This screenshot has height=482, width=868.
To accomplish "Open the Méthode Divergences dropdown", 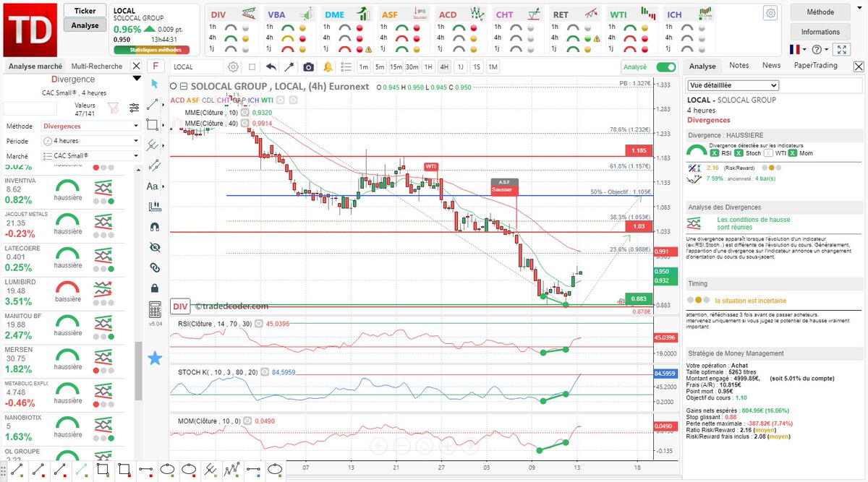I will tap(90, 126).
